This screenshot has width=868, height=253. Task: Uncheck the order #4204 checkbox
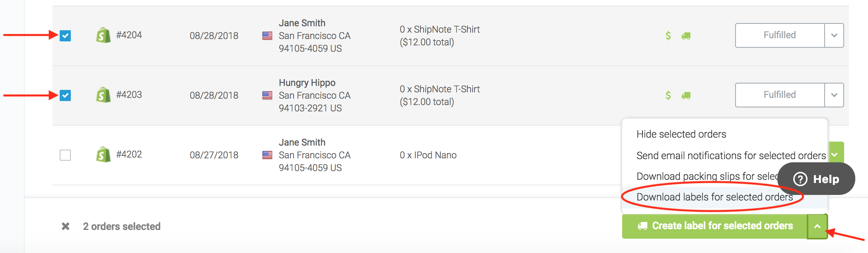tap(65, 36)
